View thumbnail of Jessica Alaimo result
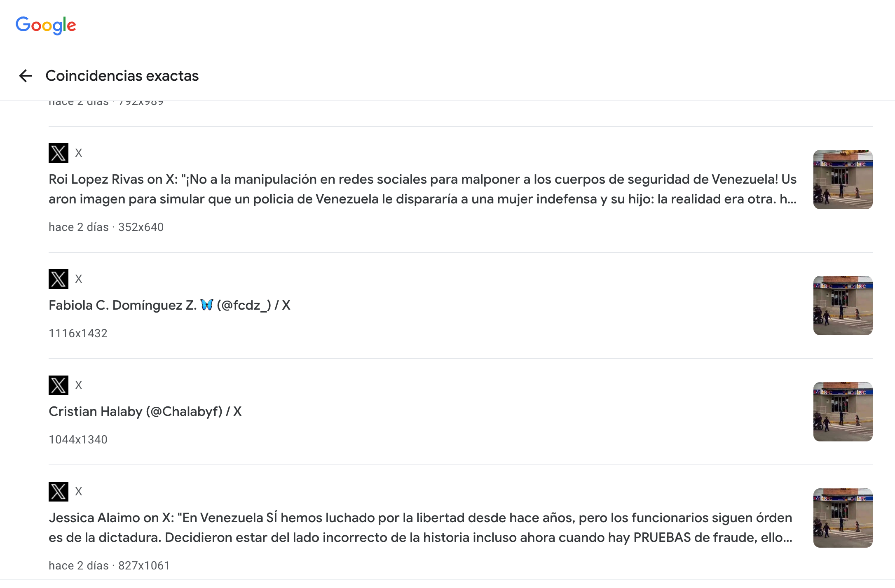This screenshot has height=588, width=895. 843,518
